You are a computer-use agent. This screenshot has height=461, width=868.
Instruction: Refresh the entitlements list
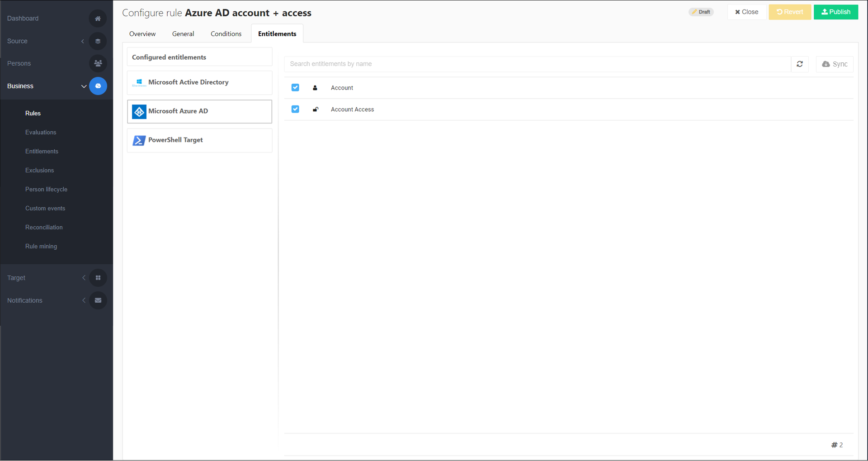click(799, 64)
